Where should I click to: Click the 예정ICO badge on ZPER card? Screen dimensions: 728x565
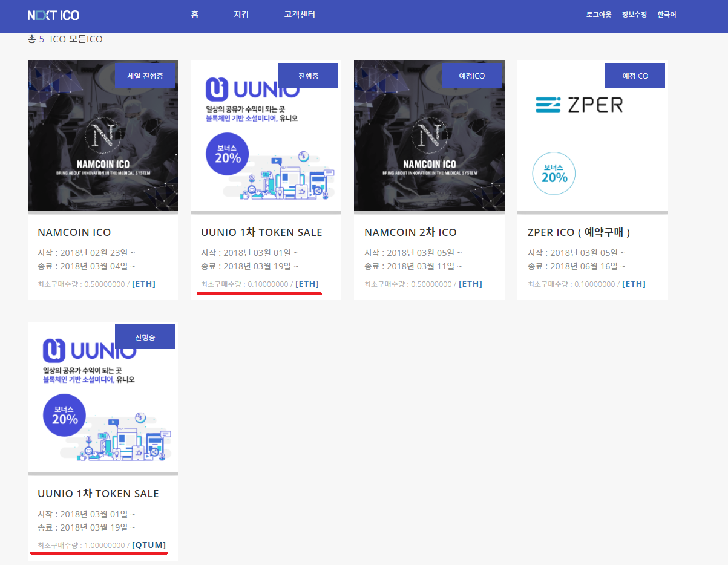pyautogui.click(x=635, y=76)
